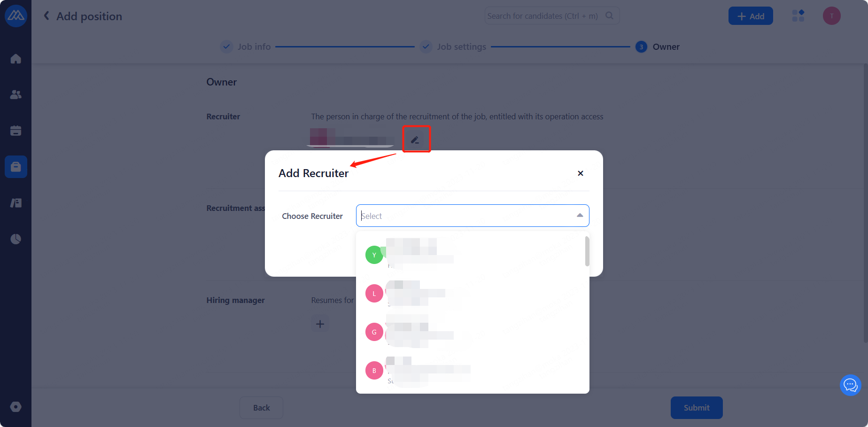Collapse the Choose Recruiter dropdown arrow
This screenshot has width=868, height=427.
point(580,216)
